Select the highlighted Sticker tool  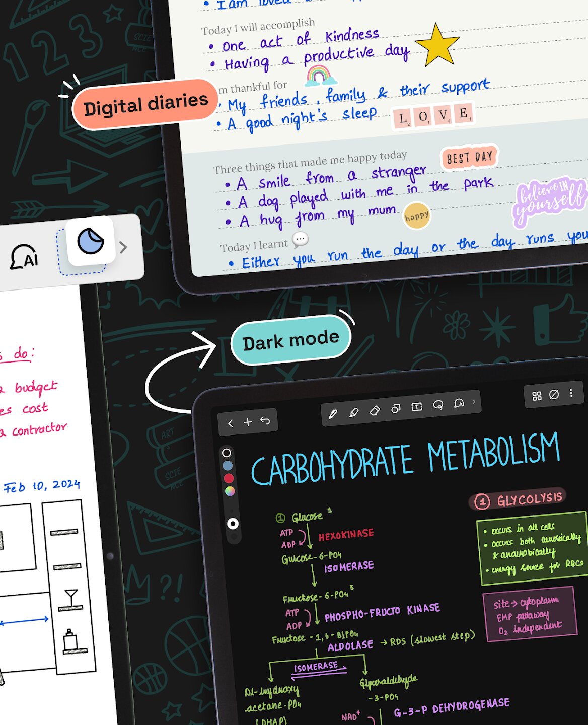(91, 241)
